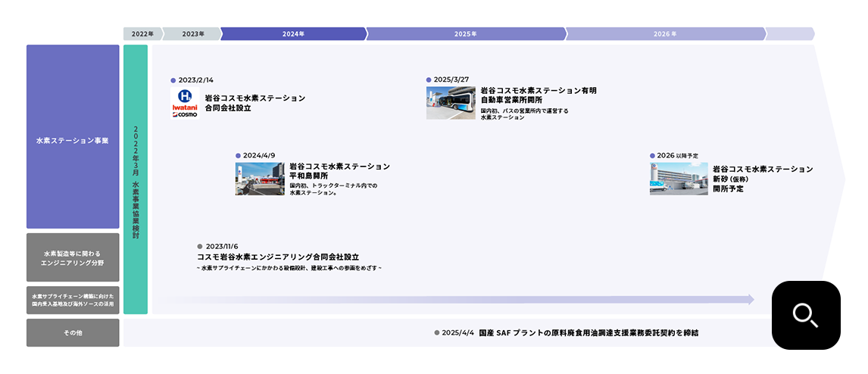
Task: Open the Ariake bus station photo
Action: (451, 103)
